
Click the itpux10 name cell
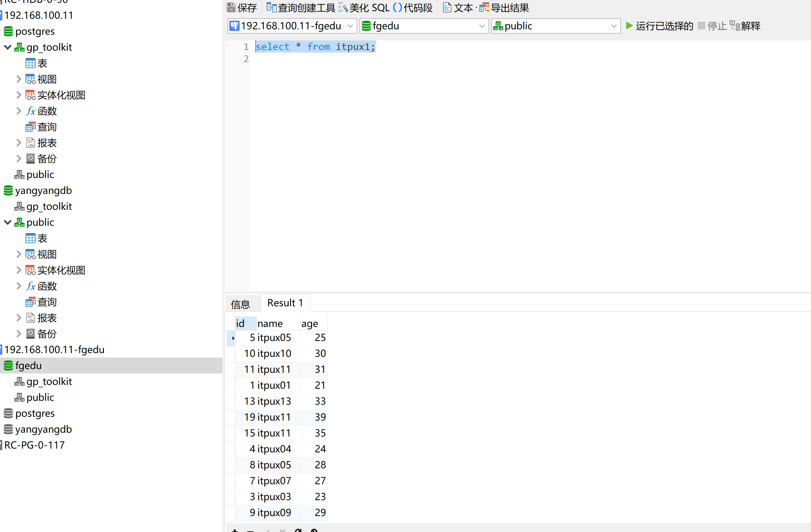pyautogui.click(x=278, y=353)
